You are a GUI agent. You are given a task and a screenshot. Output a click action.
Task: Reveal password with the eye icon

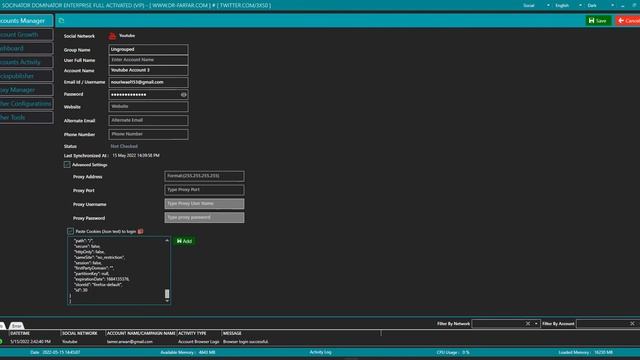(184, 95)
